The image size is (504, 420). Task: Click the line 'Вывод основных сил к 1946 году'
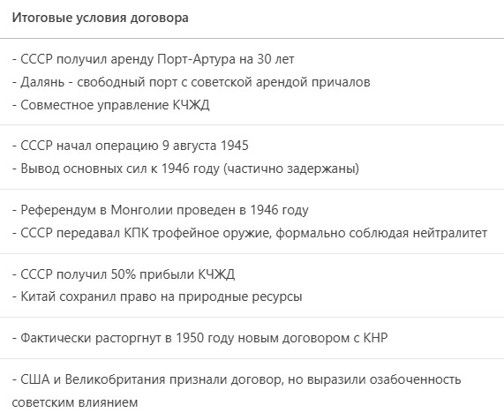(x=116, y=169)
